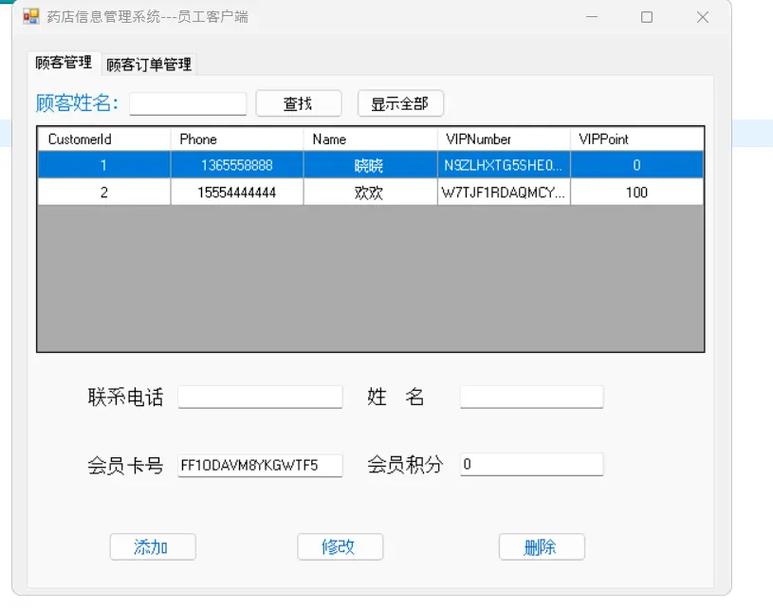773x610 pixels.
Task: Switch to the 顾客管理 tab
Action: [x=64, y=63]
